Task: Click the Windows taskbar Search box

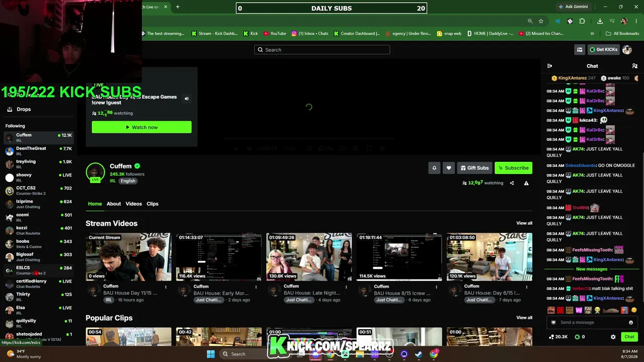Action: coord(255,354)
